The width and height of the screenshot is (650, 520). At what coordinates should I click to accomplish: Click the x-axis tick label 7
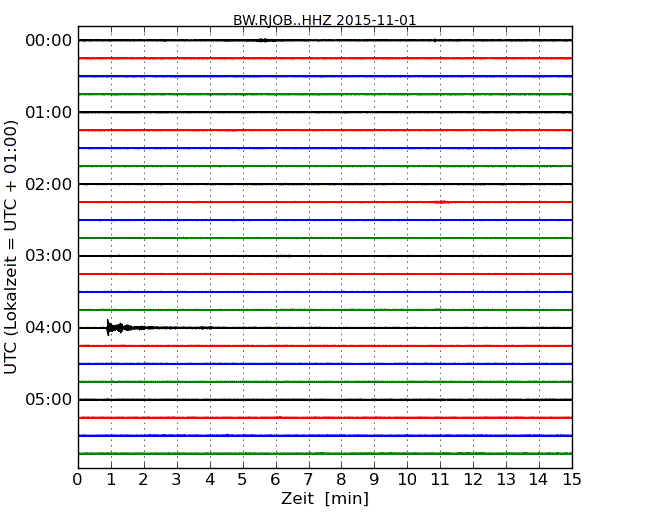308,480
